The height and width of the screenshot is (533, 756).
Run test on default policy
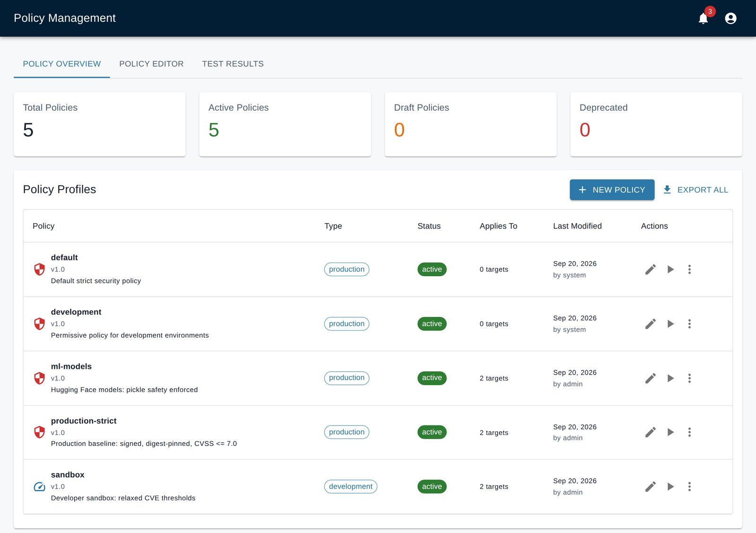[670, 270]
